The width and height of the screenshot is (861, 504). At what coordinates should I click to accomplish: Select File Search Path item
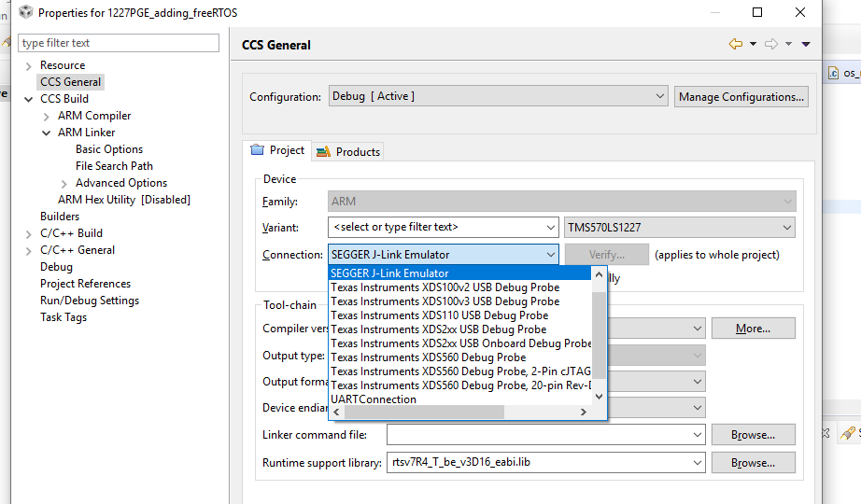pyautogui.click(x=114, y=166)
